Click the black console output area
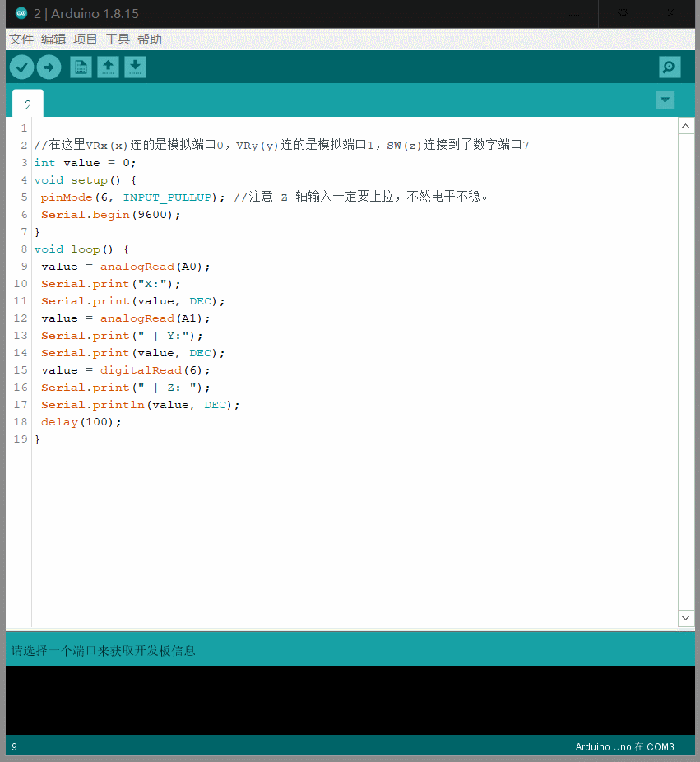700x762 pixels. (x=350, y=700)
